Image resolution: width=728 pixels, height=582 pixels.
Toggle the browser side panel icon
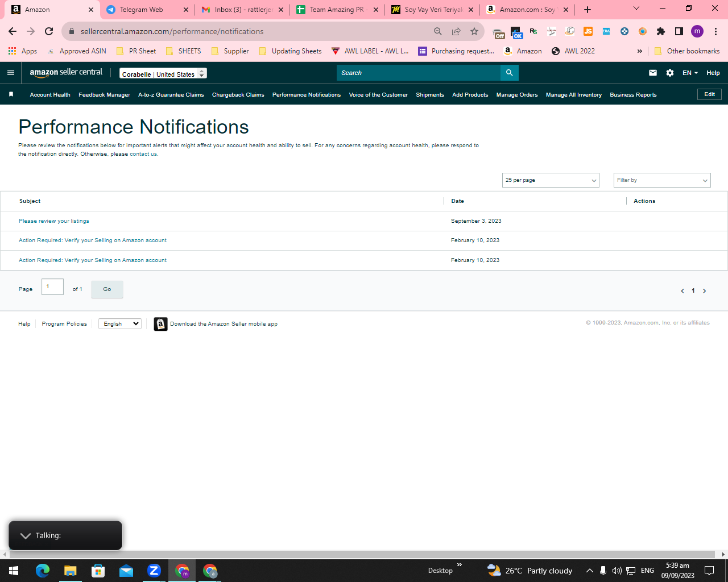coord(679,31)
